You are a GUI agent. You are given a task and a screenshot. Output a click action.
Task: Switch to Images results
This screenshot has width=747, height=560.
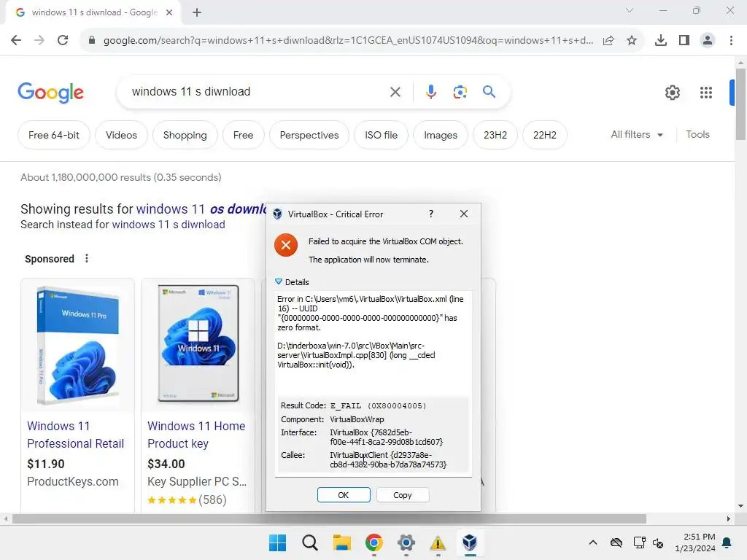441,135
